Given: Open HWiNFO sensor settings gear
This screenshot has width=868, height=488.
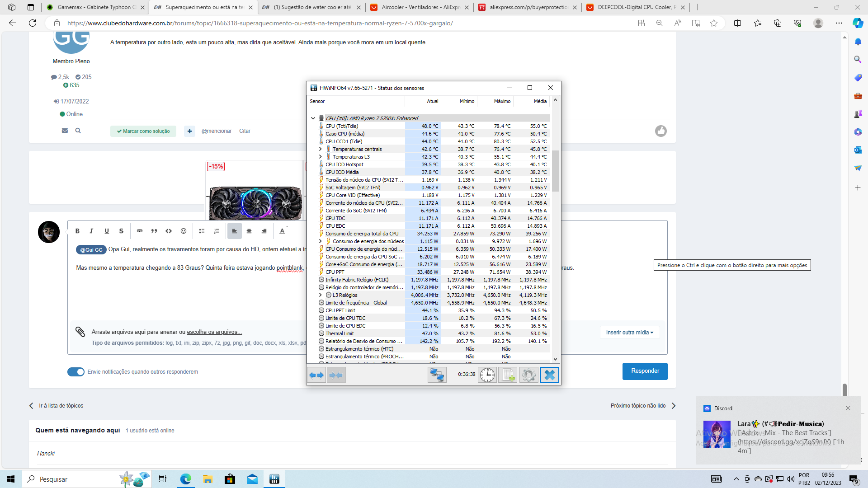Looking at the screenshot, I should 528,375.
